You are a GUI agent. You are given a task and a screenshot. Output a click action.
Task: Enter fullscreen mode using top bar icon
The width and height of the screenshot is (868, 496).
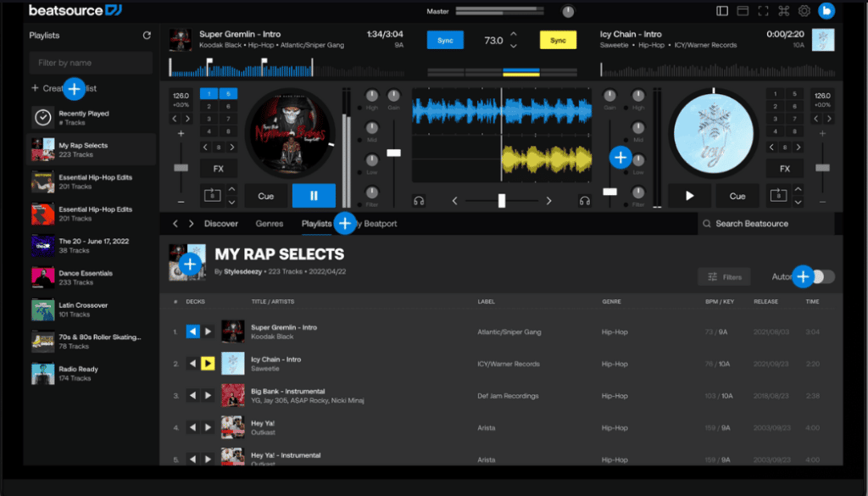click(x=763, y=11)
